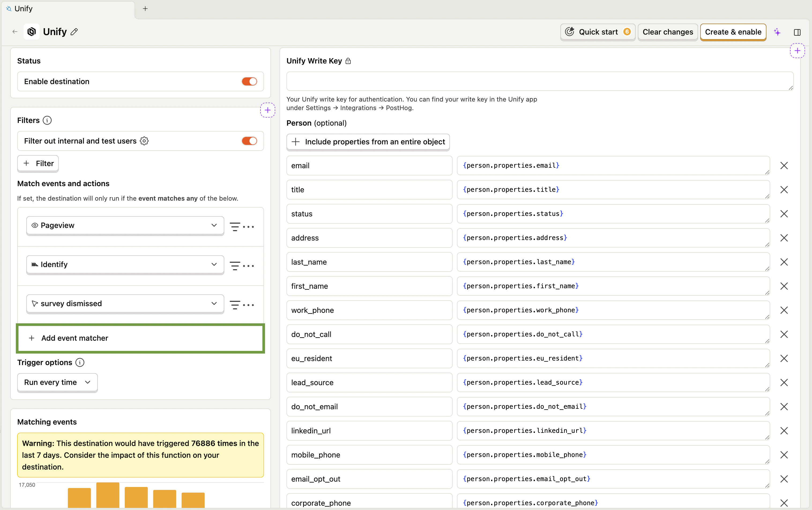Open gear settings for internal and test users
The image size is (812, 510).
(144, 141)
